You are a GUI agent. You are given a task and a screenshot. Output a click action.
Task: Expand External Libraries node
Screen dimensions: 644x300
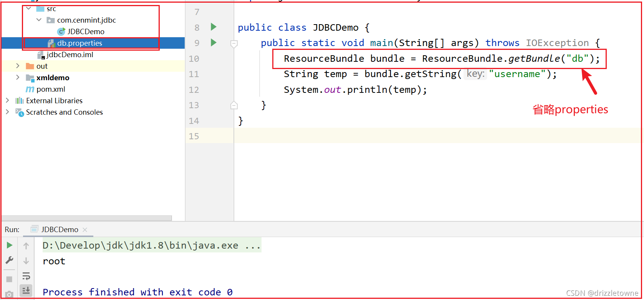7,101
